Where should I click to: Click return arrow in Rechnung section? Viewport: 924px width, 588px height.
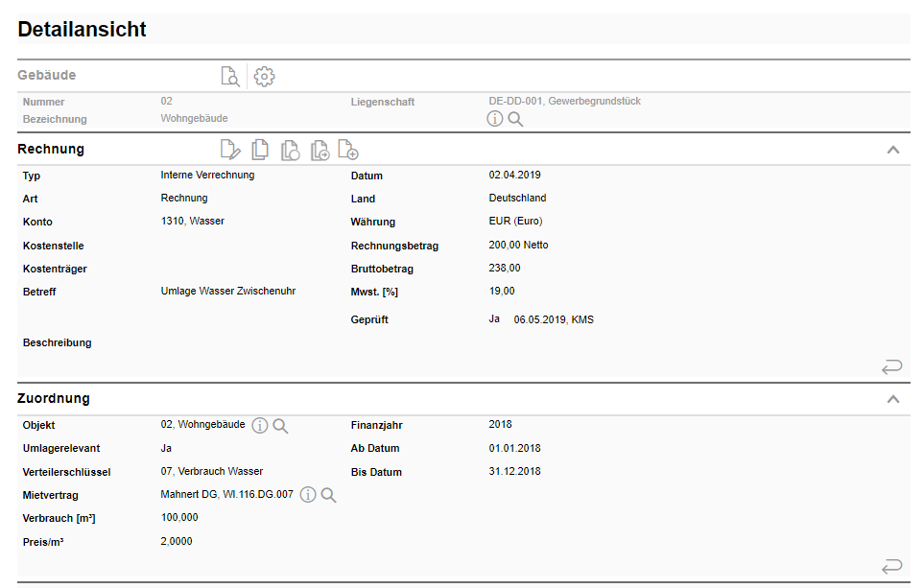coord(891,366)
